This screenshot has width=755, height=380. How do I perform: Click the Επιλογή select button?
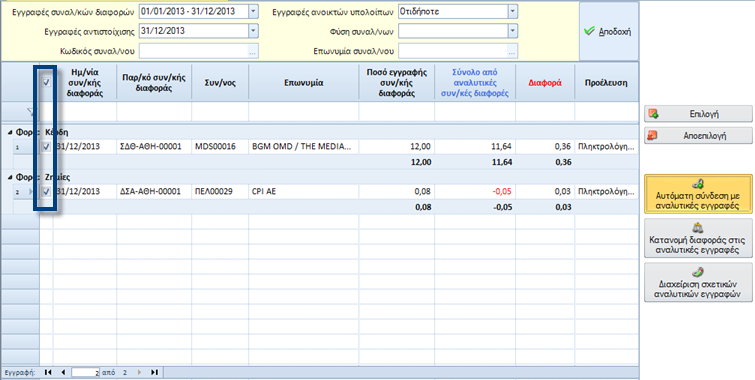point(698,114)
